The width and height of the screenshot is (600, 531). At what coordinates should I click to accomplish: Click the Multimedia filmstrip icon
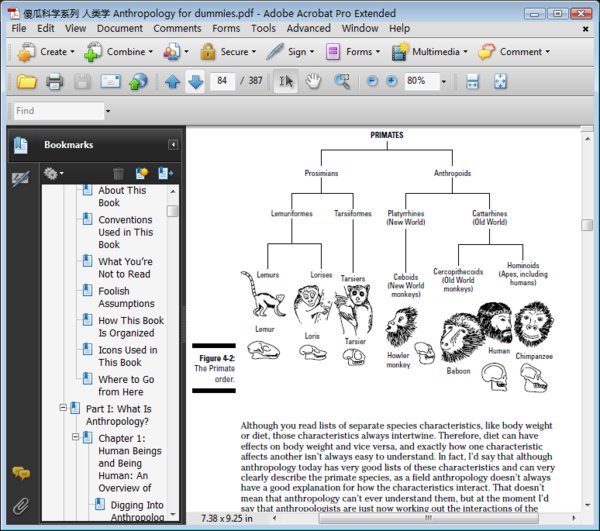400,52
